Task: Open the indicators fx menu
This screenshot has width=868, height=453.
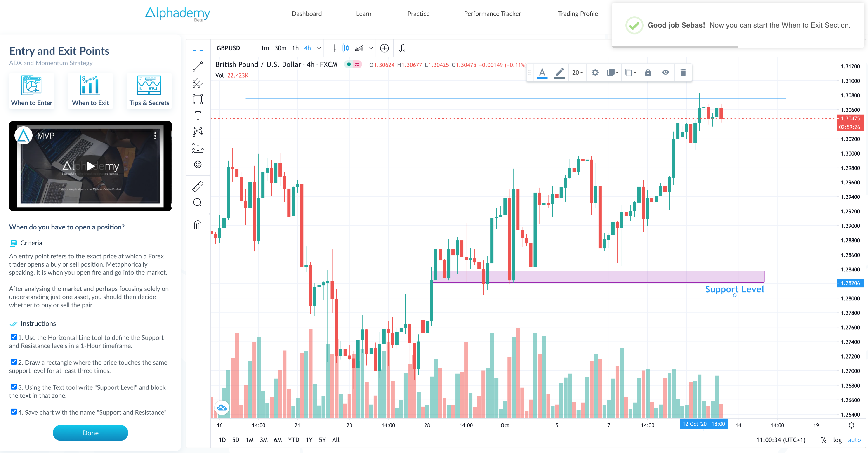Action: [402, 48]
